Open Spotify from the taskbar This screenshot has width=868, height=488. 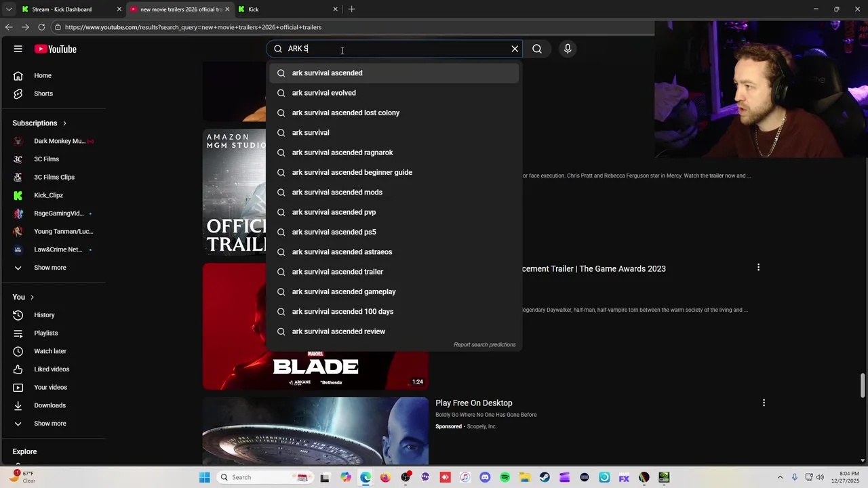point(505,477)
